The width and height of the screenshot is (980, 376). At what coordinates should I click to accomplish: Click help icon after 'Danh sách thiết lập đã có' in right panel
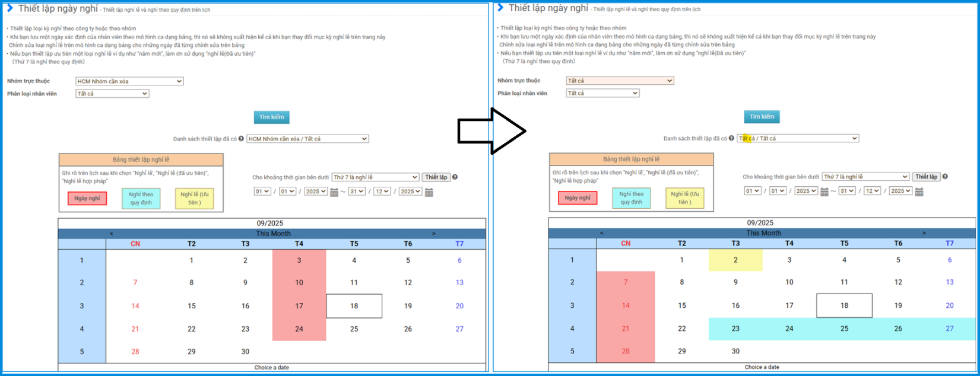[731, 138]
